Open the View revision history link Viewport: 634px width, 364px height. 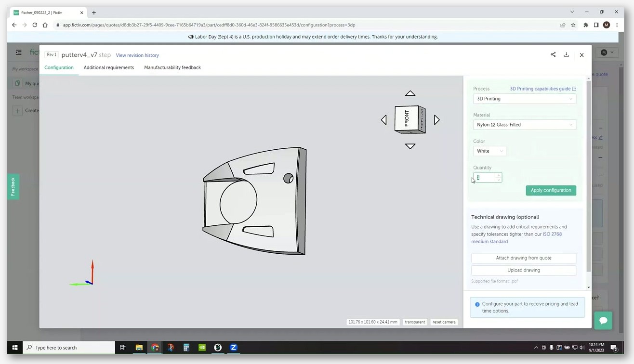137,55
